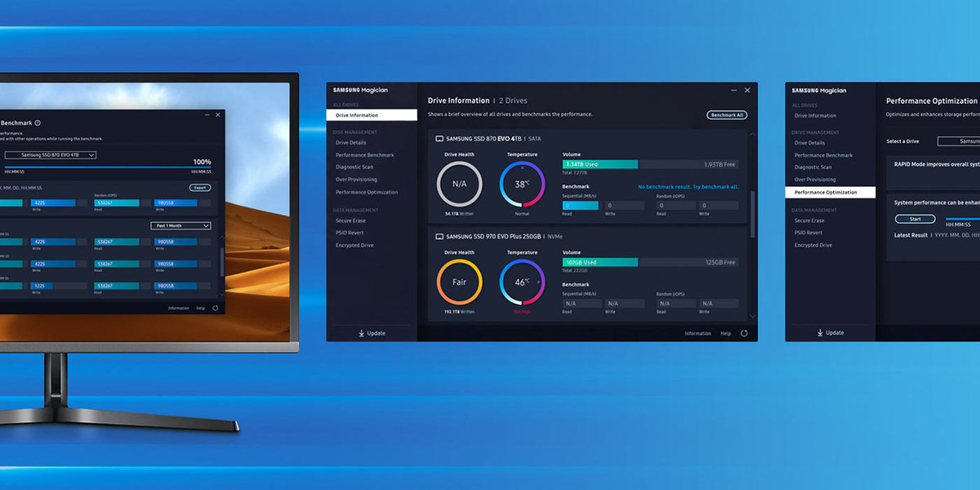Image resolution: width=980 pixels, height=490 pixels.
Task: Go to Over Provisioning in the Drive Information window
Action: point(356,180)
